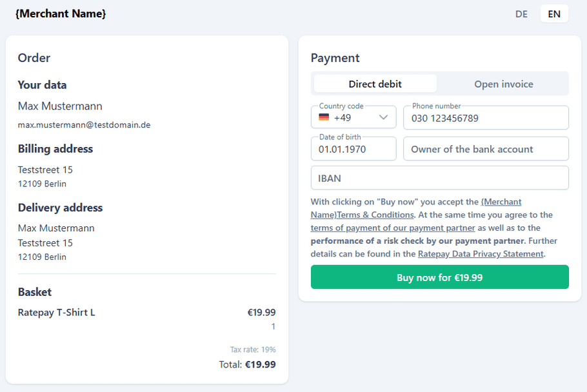Screen dimensions: 587x392
Task: Click Owner of the bank account field
Action: pyautogui.click(x=486, y=149)
